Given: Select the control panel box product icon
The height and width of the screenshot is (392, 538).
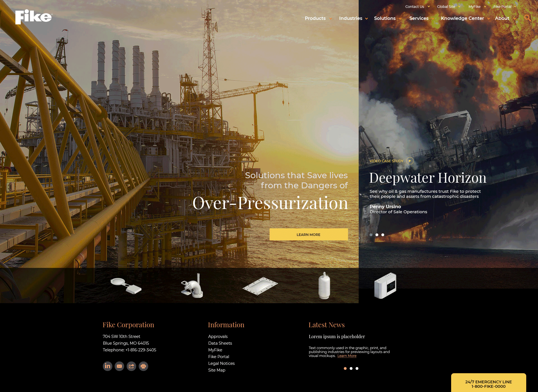Looking at the screenshot, I should coord(385,286).
